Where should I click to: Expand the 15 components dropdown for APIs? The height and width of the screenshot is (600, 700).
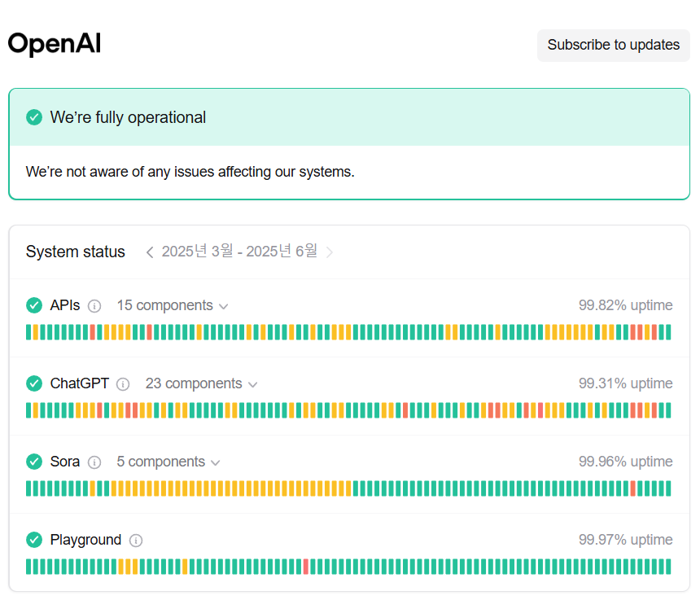pyautogui.click(x=173, y=305)
